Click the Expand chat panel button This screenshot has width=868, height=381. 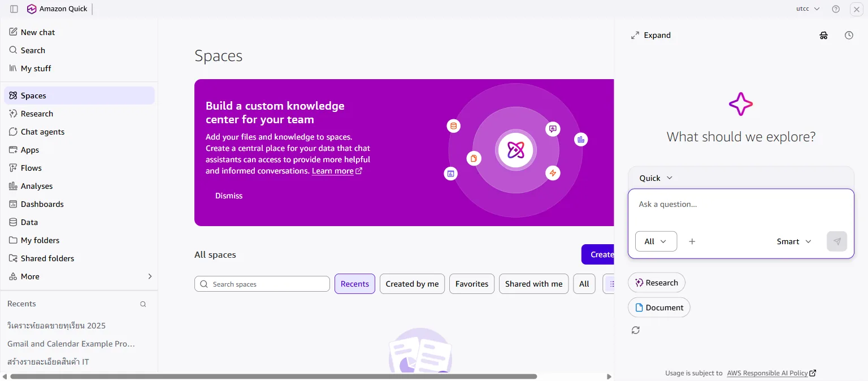click(651, 35)
